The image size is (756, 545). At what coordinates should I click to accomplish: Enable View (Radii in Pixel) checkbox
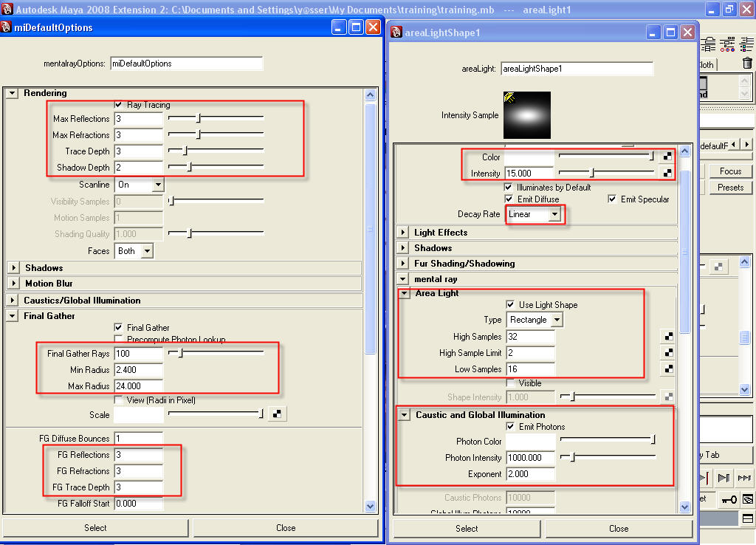(118, 400)
